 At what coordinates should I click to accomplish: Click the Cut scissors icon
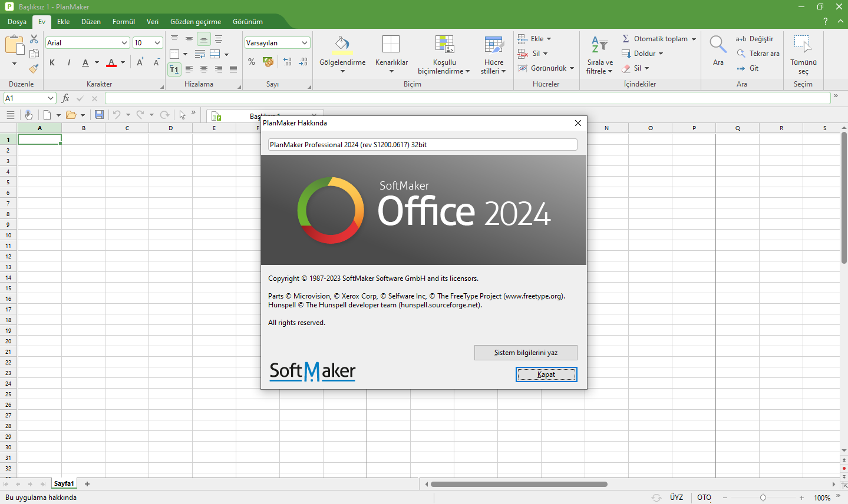click(x=34, y=39)
